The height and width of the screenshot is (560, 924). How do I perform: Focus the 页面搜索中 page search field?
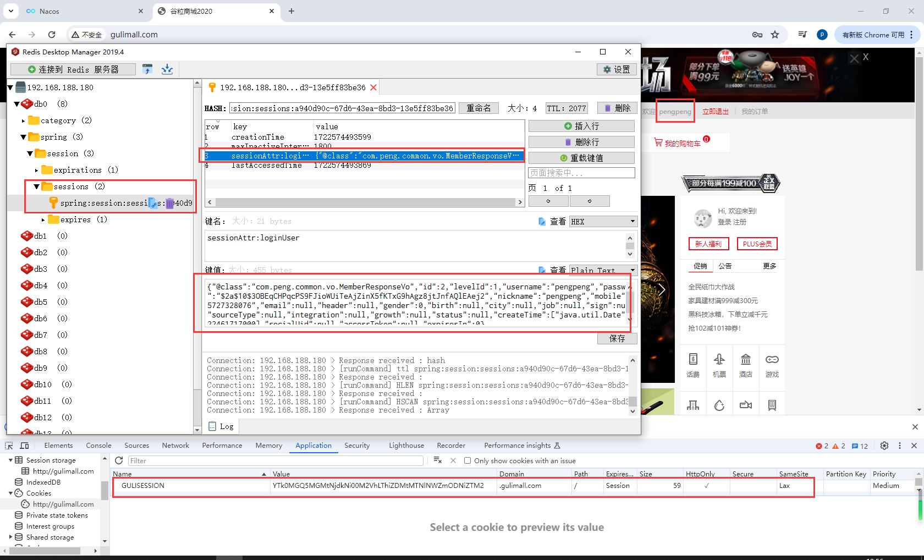click(581, 173)
